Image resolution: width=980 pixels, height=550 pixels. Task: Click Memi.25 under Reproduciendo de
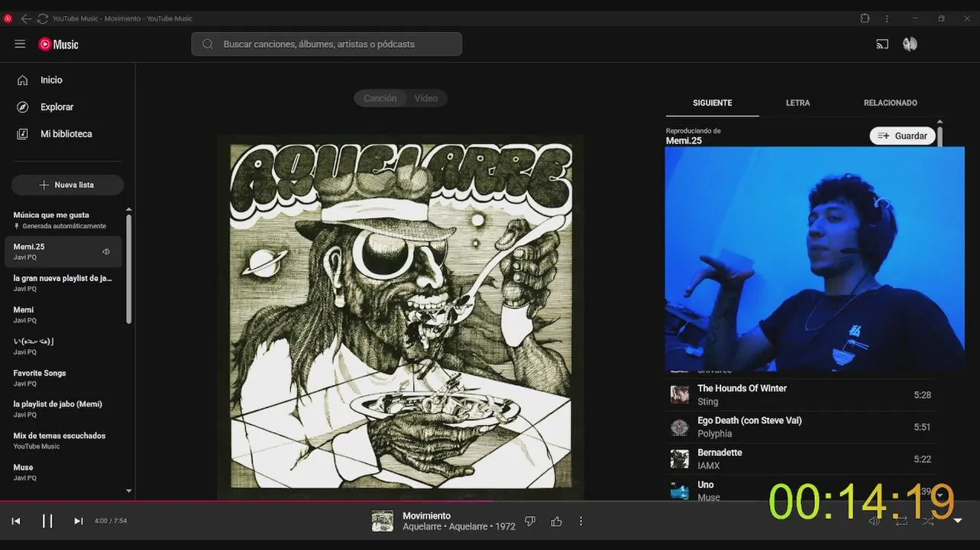[x=684, y=141]
